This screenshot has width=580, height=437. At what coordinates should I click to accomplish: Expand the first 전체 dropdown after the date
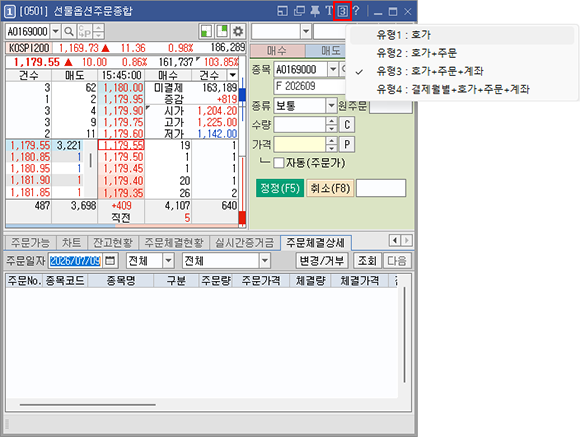[168, 261]
